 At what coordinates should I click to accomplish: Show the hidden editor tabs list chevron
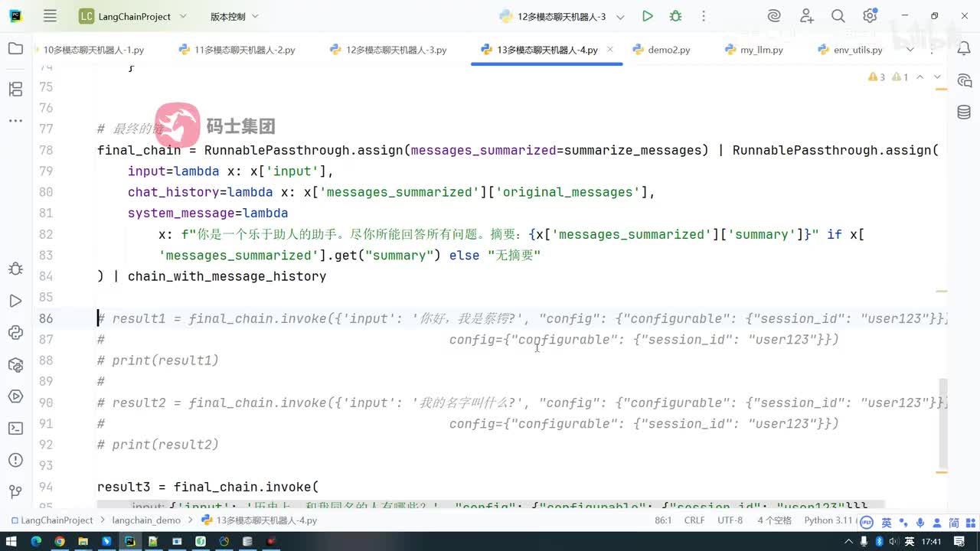coord(910,49)
